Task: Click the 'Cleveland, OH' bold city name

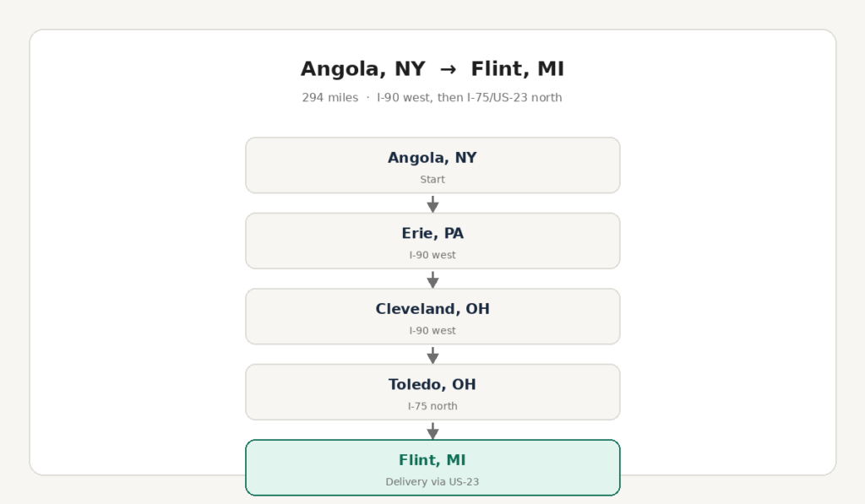Action: (432, 309)
